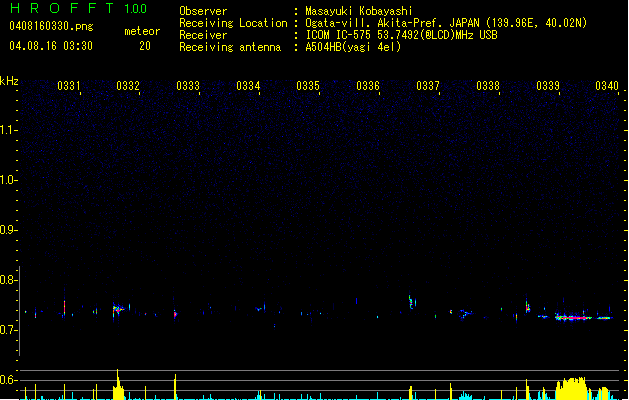The height and width of the screenshot is (400, 629).
Task: Click the meteor echo burst near 0332
Action: [x=118, y=310]
